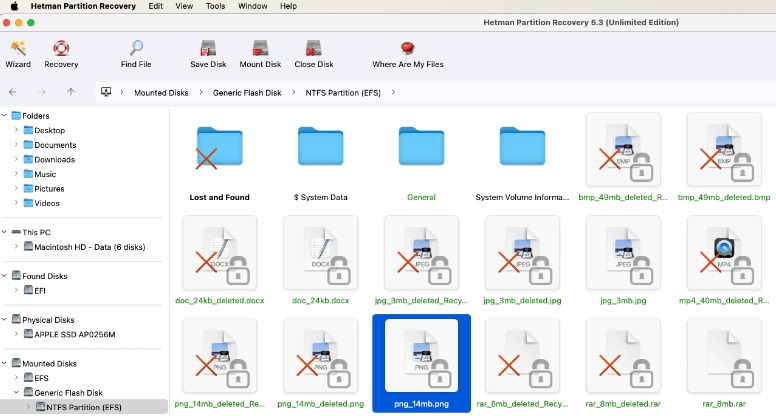Select bmp_49mb_deleted_R... file
This screenshot has width=776, height=416.
point(623,157)
